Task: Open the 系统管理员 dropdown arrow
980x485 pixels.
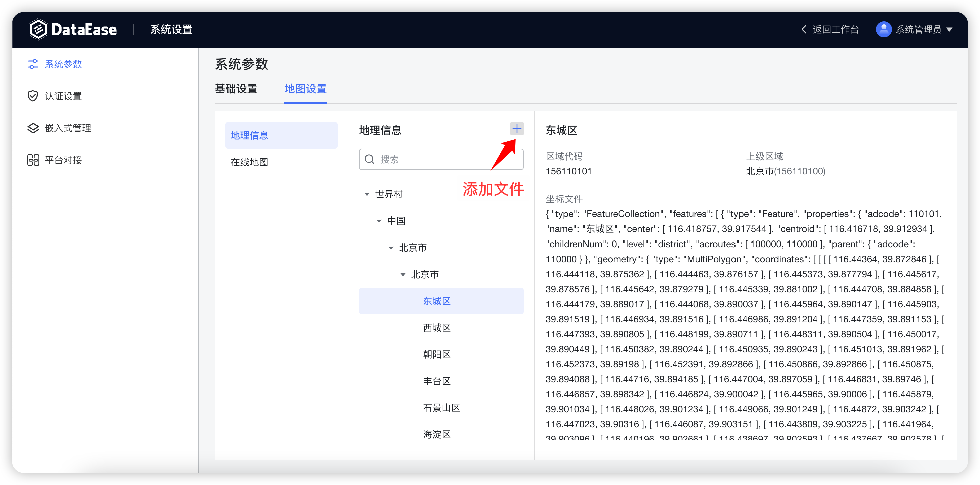Action: click(950, 30)
